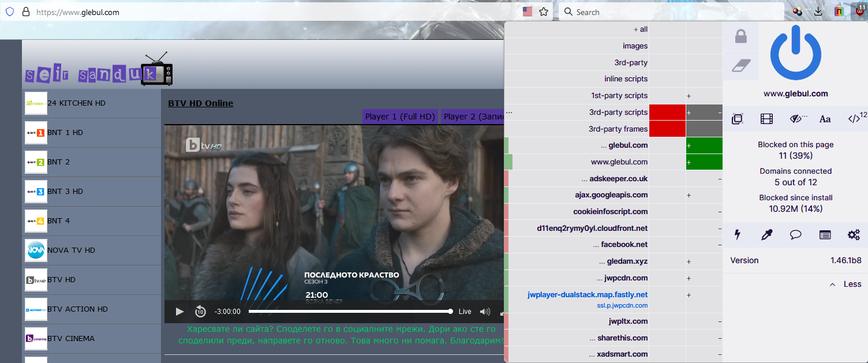Image resolution: width=868 pixels, height=363 pixels.
Task: Click the seir sanduk site logo
Action: click(98, 70)
